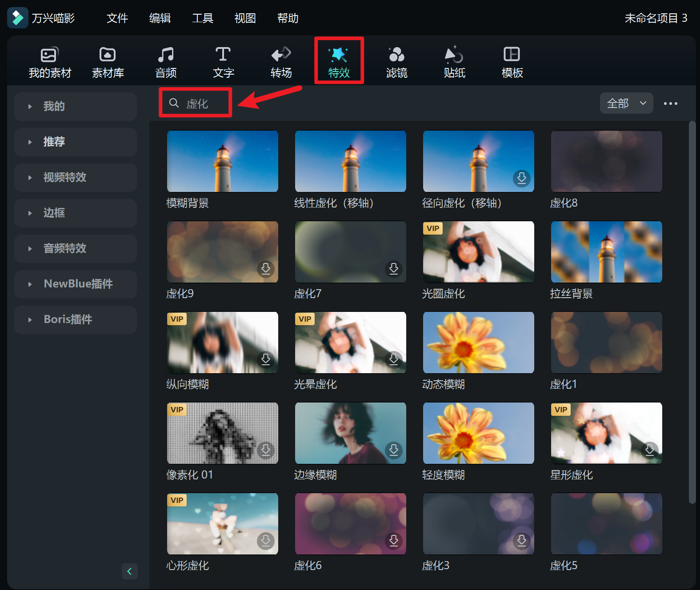Screen dimensions: 700x590
Task: Click the 星形虚化 label text
Action: [572, 475]
